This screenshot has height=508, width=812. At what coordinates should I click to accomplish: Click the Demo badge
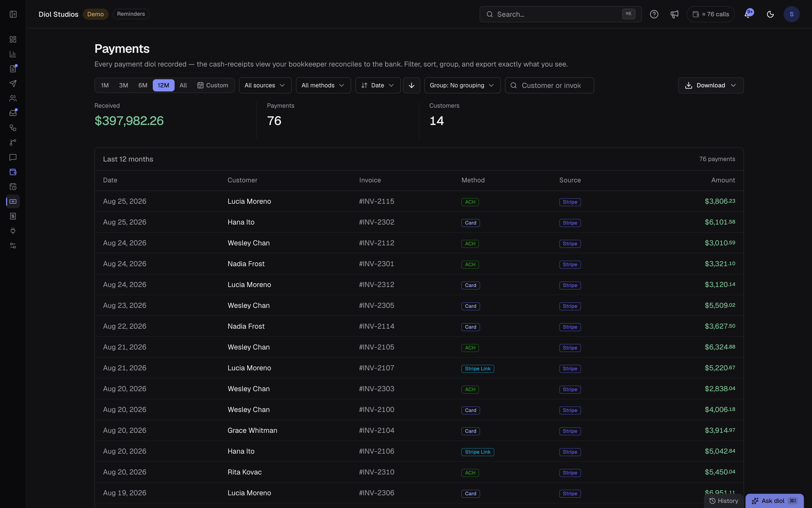[x=95, y=14]
